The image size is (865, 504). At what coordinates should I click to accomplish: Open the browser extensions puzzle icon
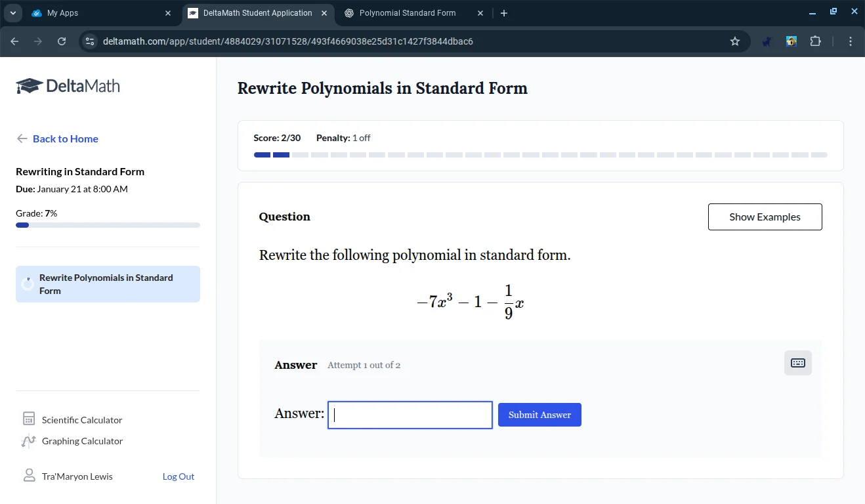(x=815, y=41)
